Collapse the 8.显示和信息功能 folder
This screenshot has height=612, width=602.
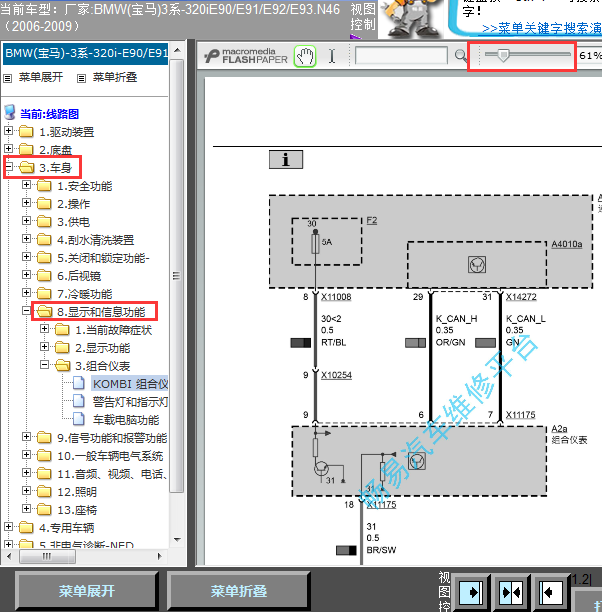(26, 310)
